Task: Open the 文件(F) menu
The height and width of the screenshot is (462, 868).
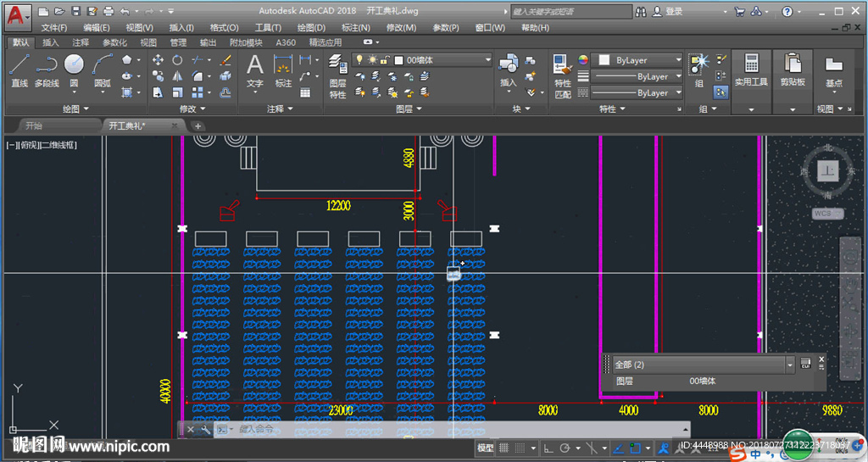Action: (53, 28)
